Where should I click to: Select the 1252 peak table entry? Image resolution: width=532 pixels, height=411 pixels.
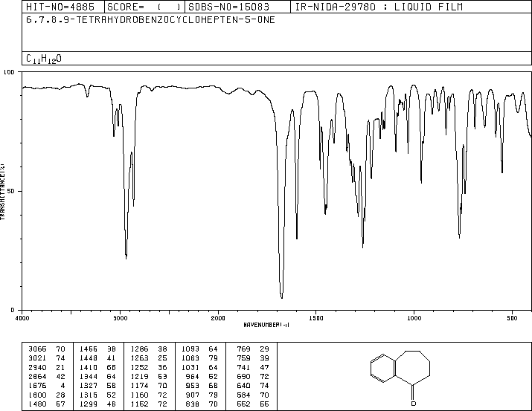tap(149, 368)
